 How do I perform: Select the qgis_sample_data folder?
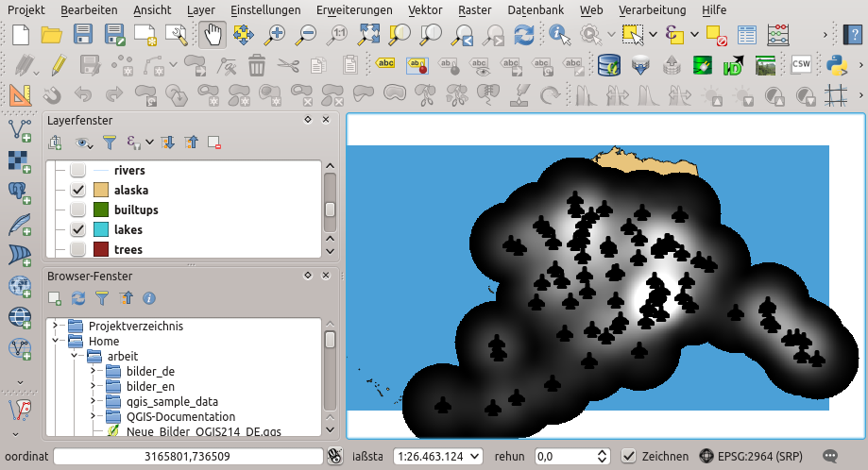click(164, 401)
